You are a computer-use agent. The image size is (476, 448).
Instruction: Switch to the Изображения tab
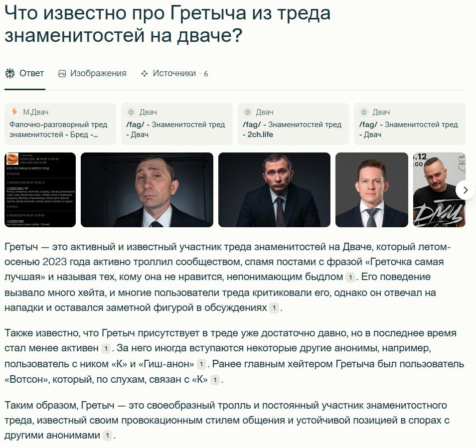pyautogui.click(x=92, y=73)
